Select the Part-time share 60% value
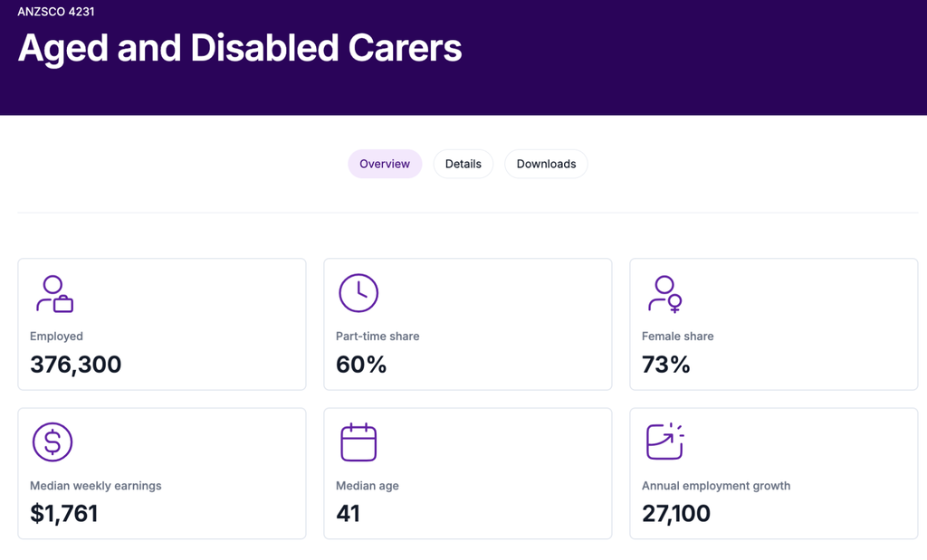Screen dimensions: 927x560 tap(361, 365)
